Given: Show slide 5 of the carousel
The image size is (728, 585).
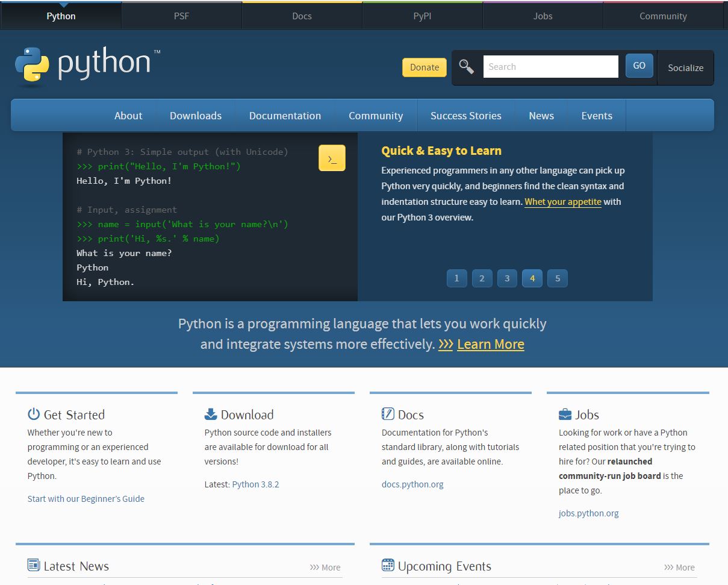Looking at the screenshot, I should (x=558, y=278).
